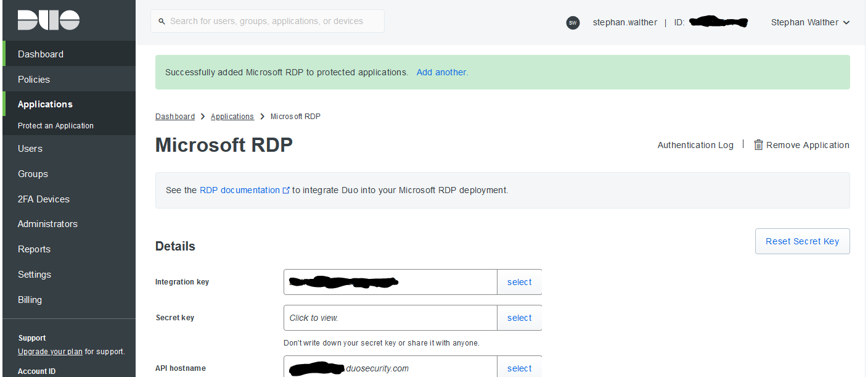Click the secret key warning text

click(381, 342)
